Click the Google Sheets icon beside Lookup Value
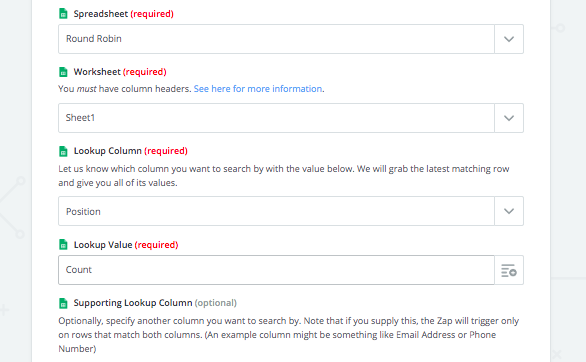The image size is (586, 362). [63, 245]
